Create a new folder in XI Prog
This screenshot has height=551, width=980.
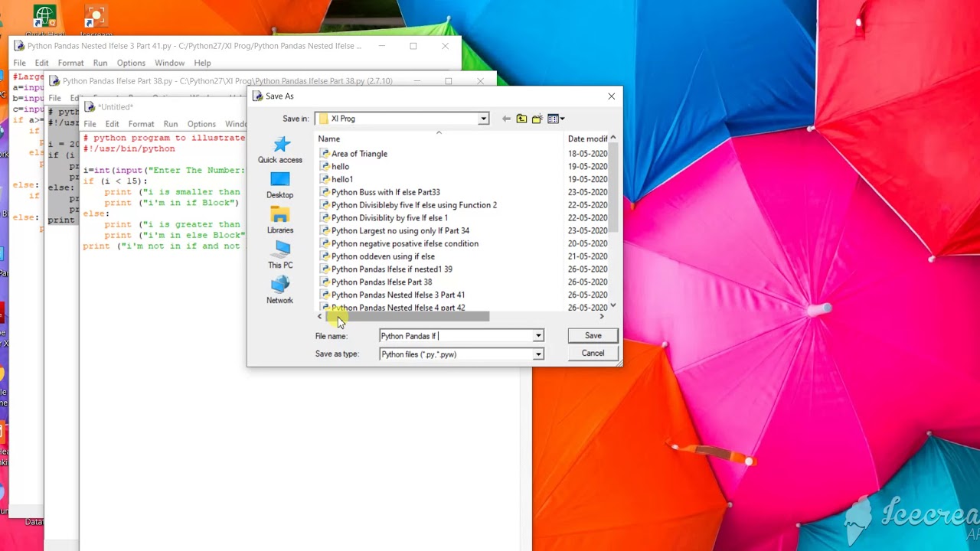(x=537, y=119)
